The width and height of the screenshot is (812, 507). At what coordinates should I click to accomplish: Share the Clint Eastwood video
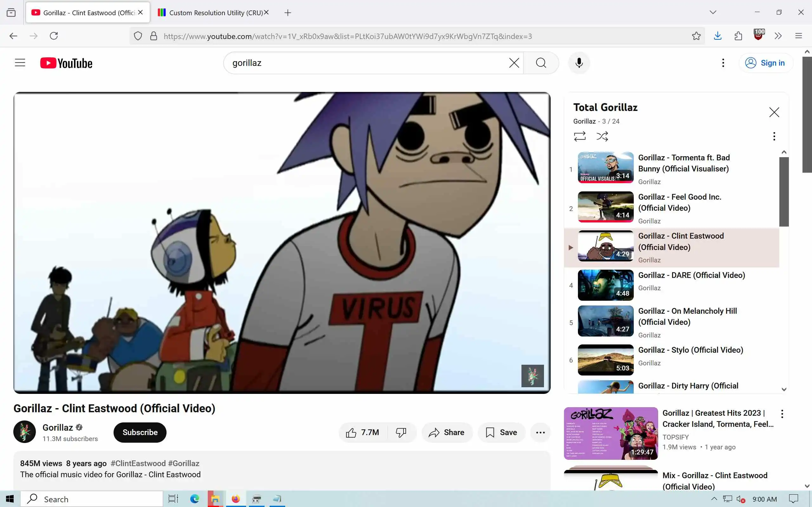tap(447, 432)
